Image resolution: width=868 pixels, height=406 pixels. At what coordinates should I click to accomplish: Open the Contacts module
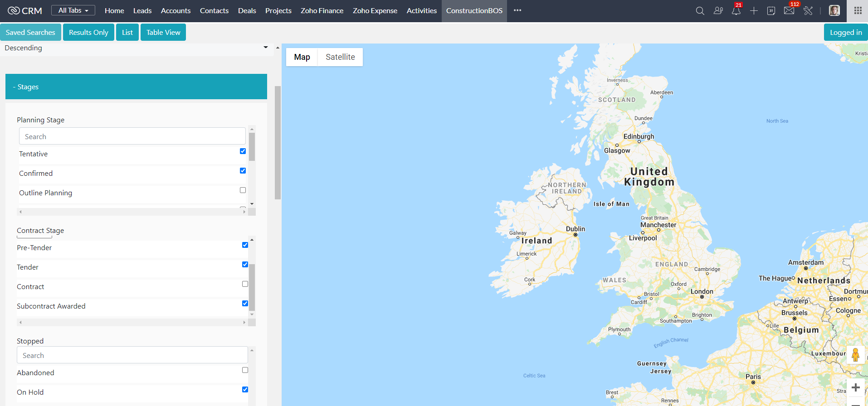(x=214, y=10)
